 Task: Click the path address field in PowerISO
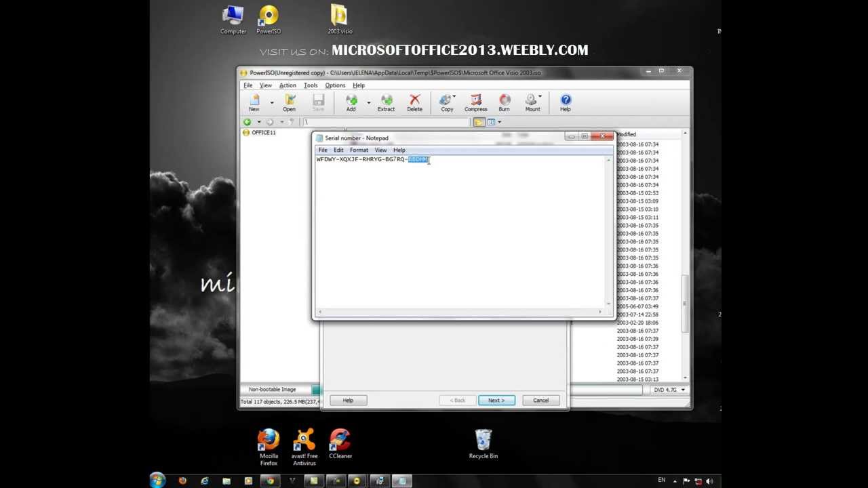pos(385,122)
